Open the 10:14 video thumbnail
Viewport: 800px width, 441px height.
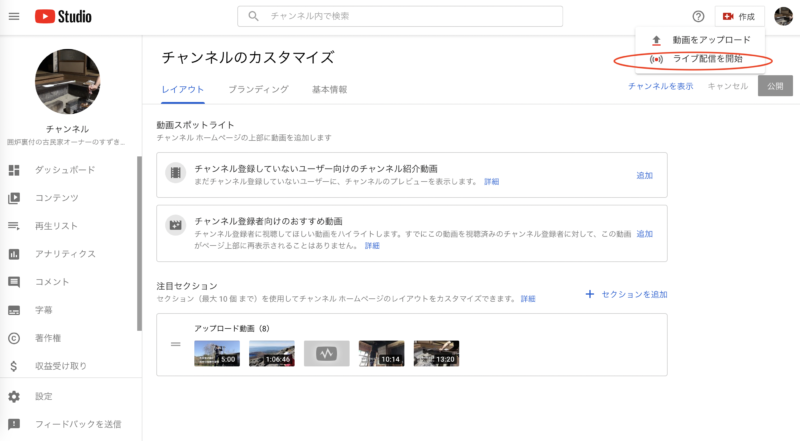(382, 354)
